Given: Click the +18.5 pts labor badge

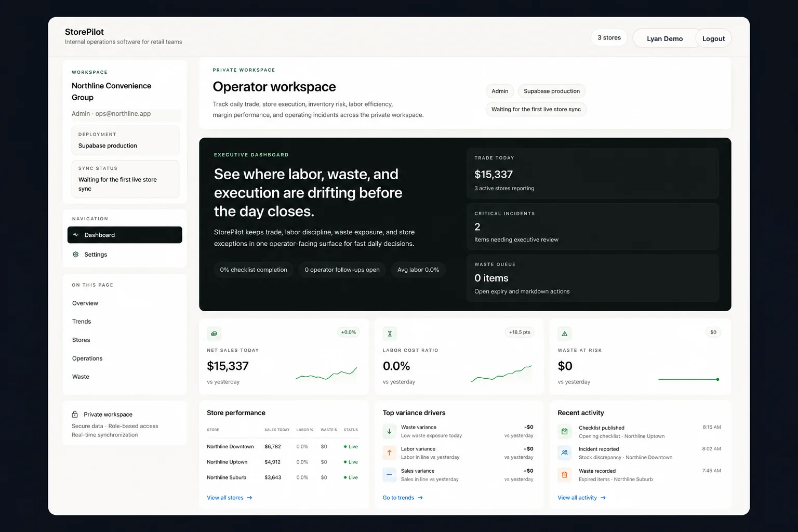Looking at the screenshot, I should pyautogui.click(x=520, y=332).
